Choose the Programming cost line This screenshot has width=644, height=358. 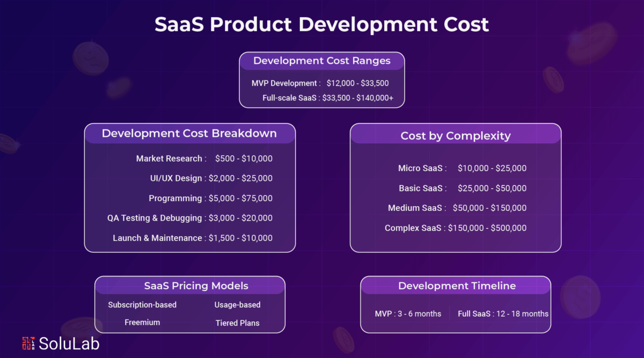pos(210,198)
